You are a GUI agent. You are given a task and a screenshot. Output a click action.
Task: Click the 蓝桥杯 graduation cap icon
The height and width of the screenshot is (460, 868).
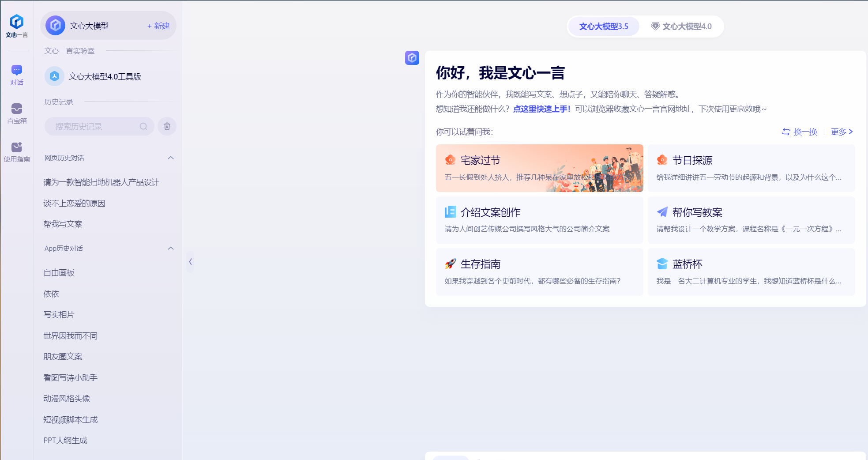pyautogui.click(x=662, y=264)
